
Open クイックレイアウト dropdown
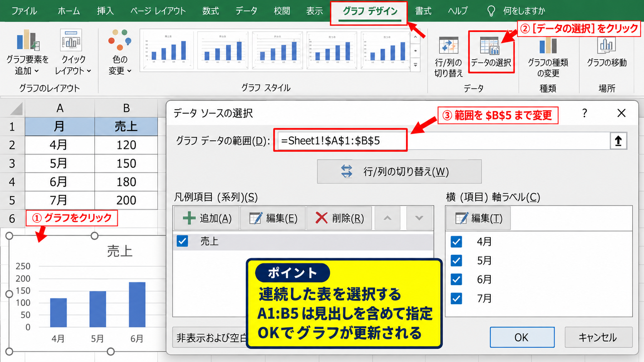coord(72,52)
